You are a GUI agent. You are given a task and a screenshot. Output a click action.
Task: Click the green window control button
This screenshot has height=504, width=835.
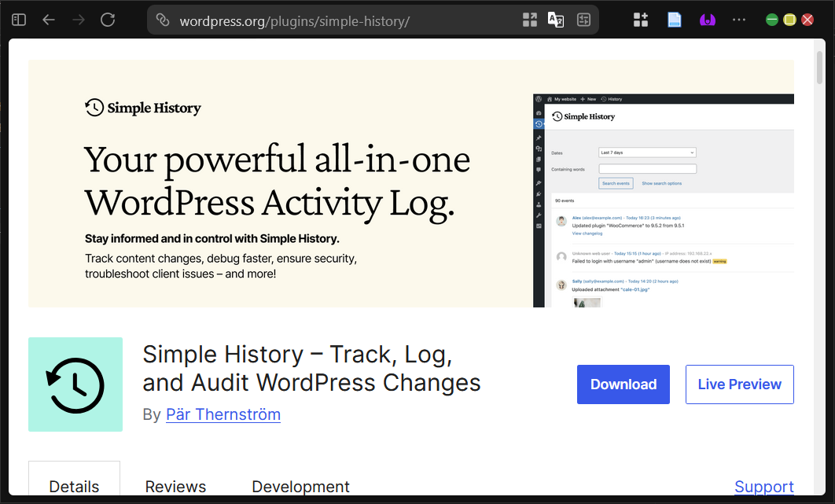click(772, 20)
